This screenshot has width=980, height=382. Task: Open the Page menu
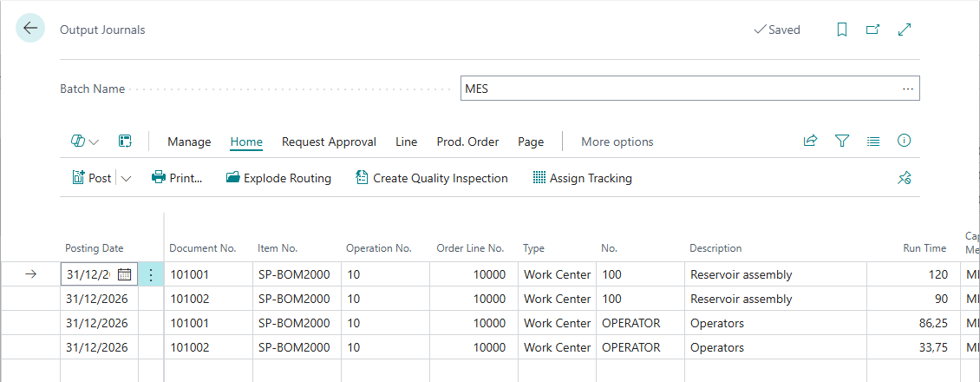point(531,142)
